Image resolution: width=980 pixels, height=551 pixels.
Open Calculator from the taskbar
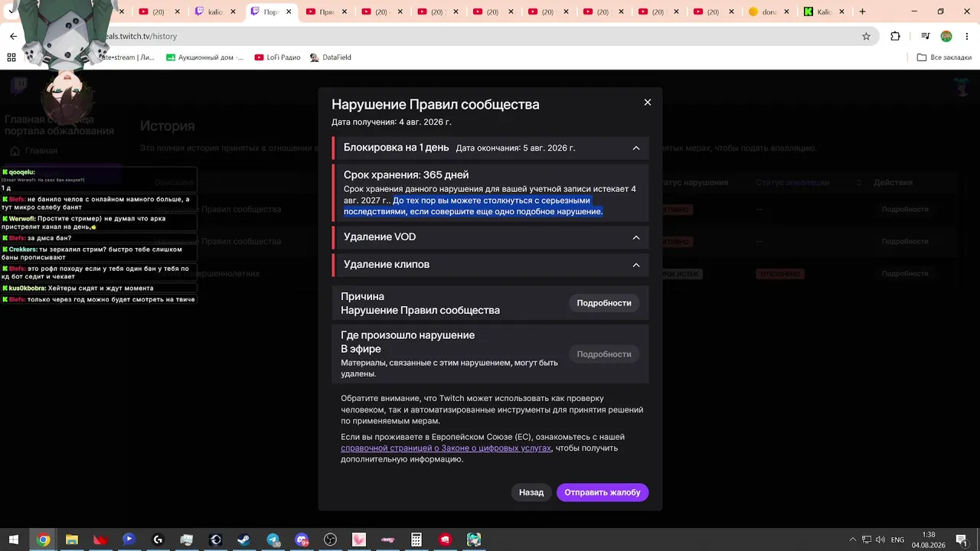(x=416, y=540)
